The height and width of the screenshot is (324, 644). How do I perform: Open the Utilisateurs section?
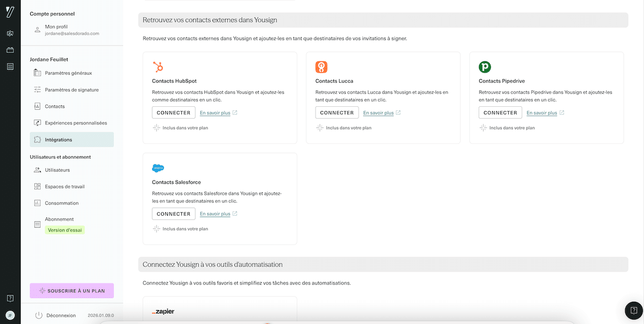point(57,170)
